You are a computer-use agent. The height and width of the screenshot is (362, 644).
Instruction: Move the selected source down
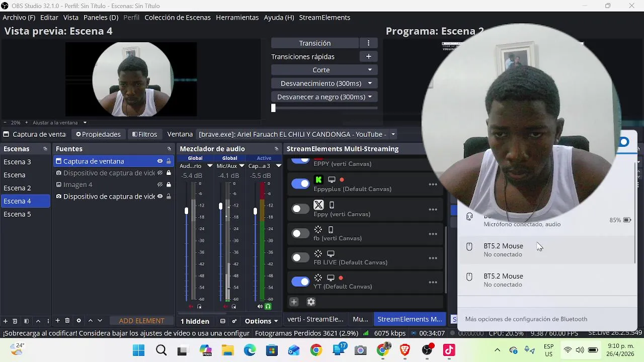[100, 321]
